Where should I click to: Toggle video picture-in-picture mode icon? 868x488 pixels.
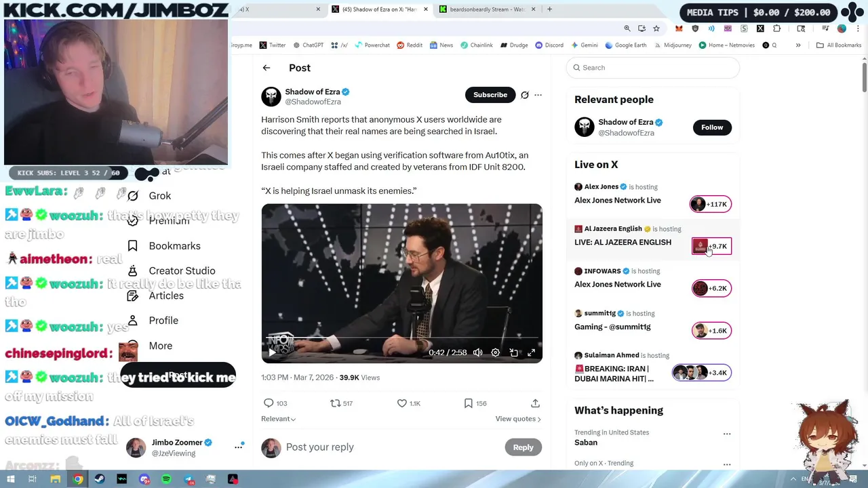tap(514, 352)
